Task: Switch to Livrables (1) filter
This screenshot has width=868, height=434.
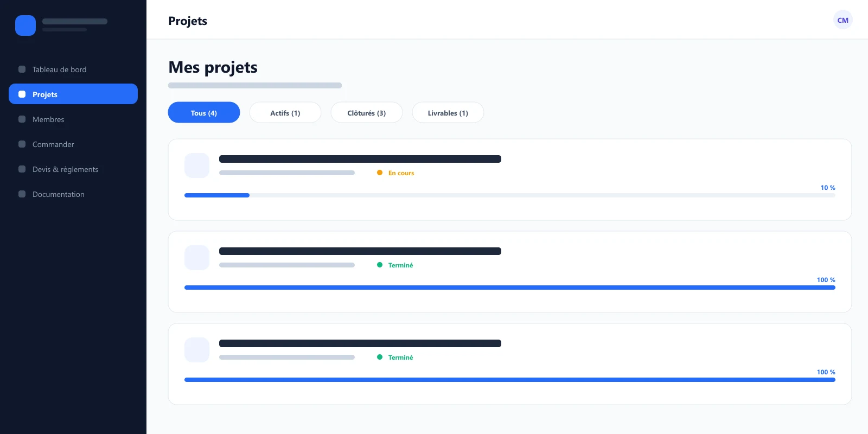Action: point(448,112)
